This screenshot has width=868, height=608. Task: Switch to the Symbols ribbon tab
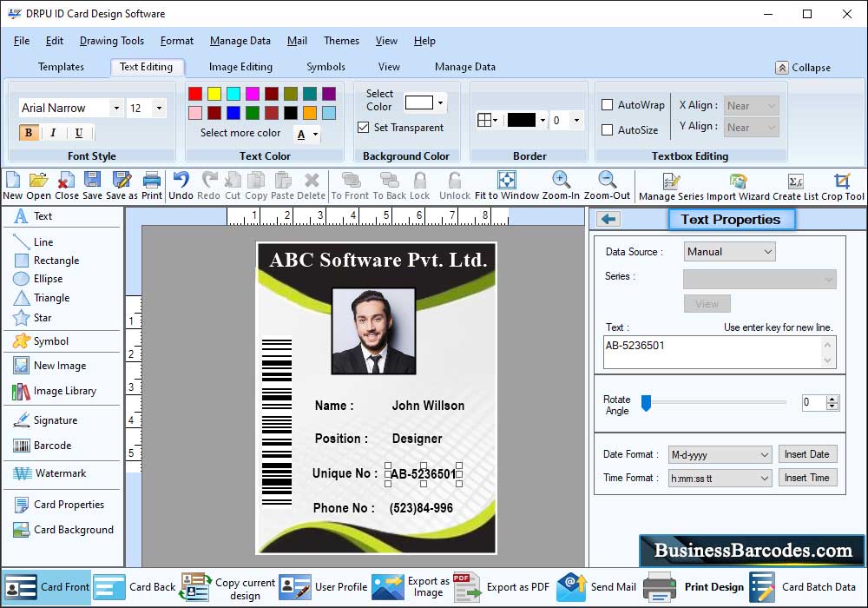[326, 67]
